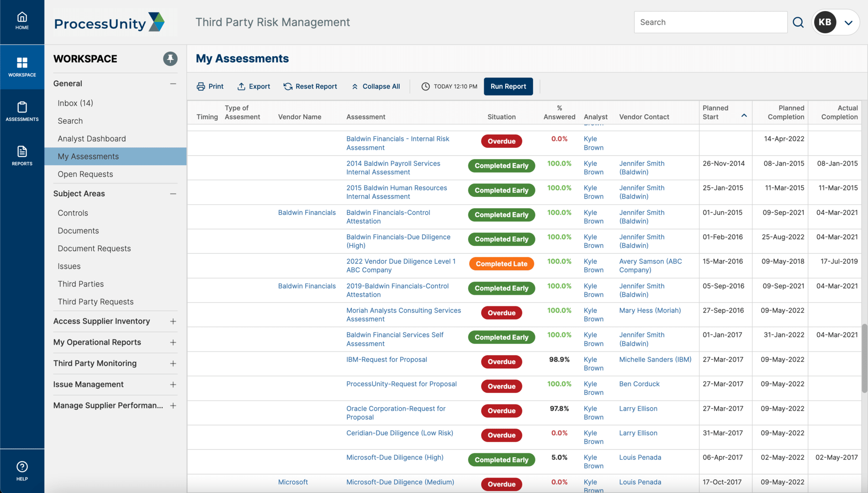Image resolution: width=868 pixels, height=493 pixels.
Task: Open contact Michelle Sanders (IBM)
Action: pyautogui.click(x=655, y=360)
